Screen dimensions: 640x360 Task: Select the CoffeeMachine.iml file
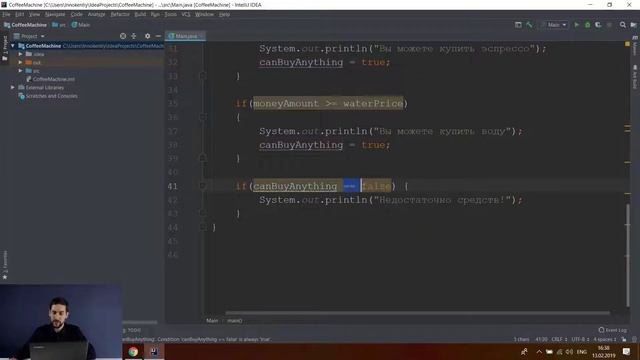click(51, 79)
